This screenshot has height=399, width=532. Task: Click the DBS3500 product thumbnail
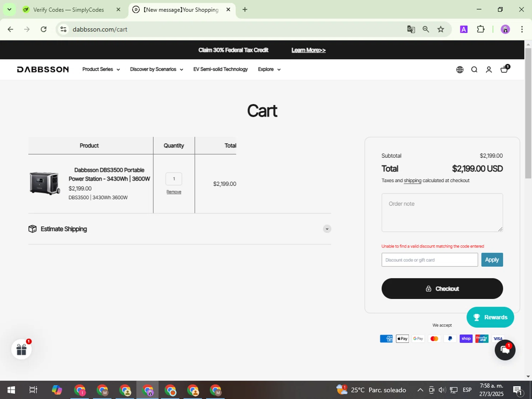click(45, 183)
